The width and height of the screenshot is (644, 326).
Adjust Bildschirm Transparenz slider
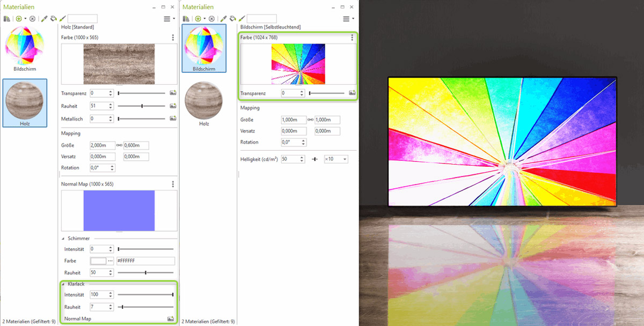click(x=327, y=93)
